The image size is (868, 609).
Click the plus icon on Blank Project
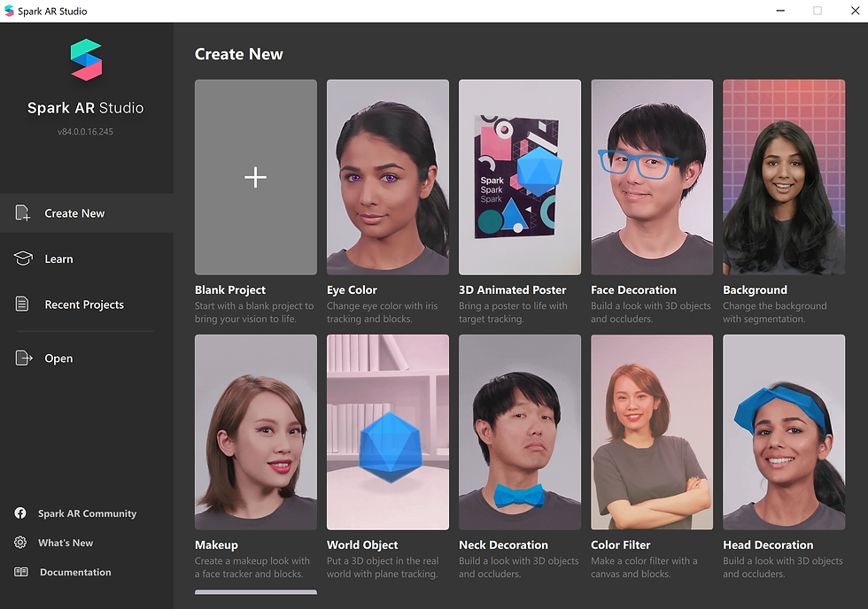point(255,177)
